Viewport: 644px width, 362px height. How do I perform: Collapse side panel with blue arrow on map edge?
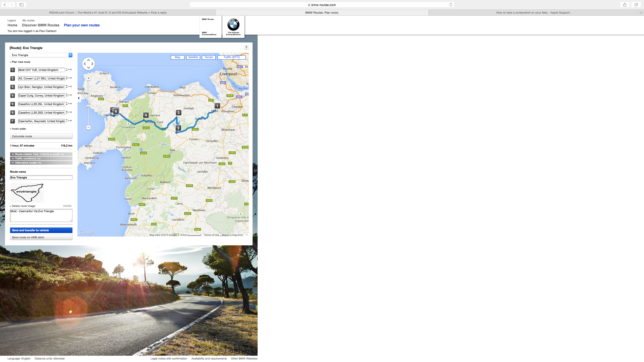(79, 98)
